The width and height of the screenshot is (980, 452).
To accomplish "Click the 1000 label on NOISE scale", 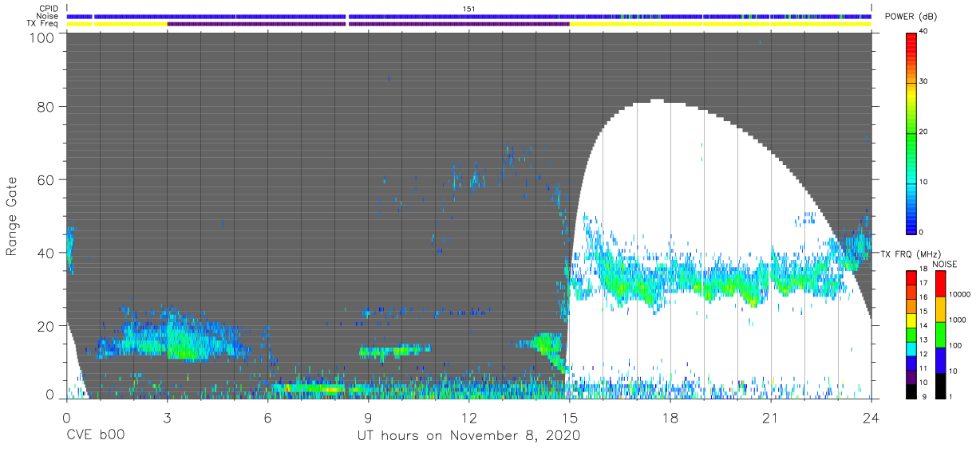I will [x=956, y=320].
